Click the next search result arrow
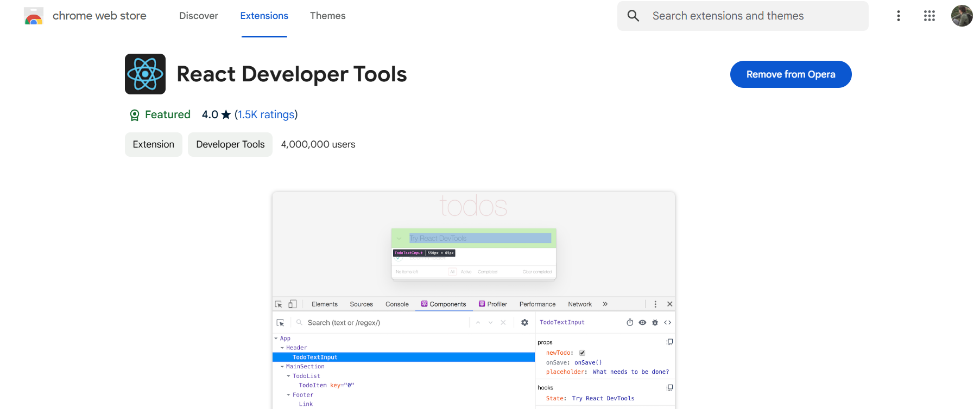 [490, 323]
